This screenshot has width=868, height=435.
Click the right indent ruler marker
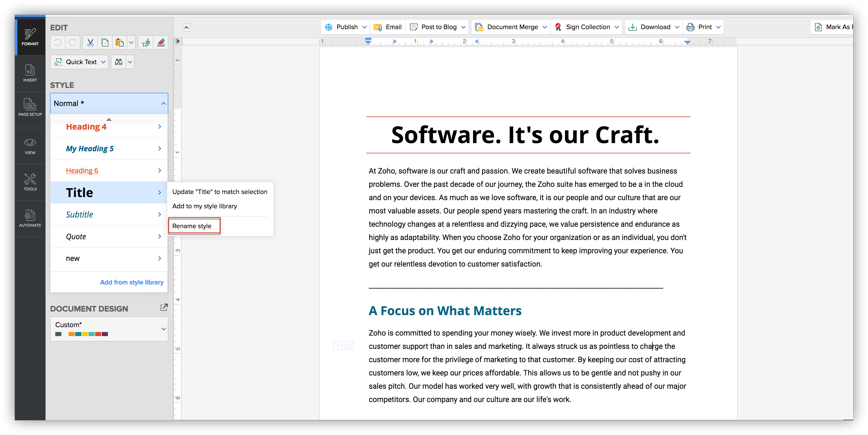(687, 42)
